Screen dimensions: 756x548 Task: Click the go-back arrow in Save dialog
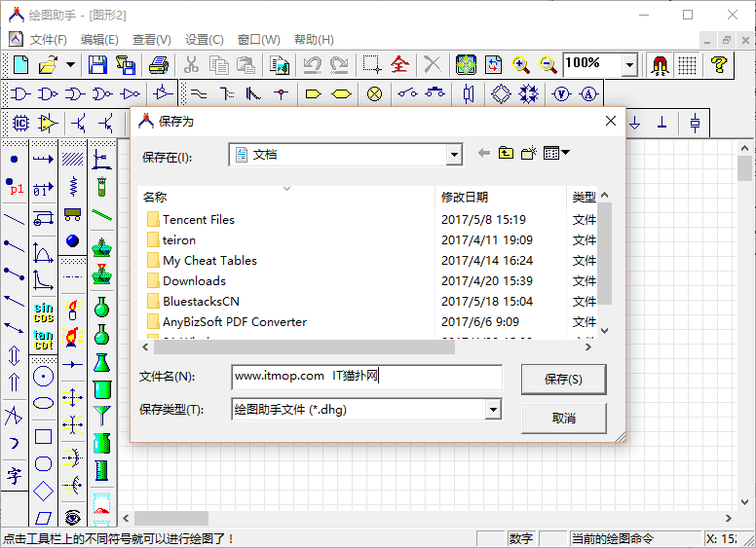tap(484, 153)
